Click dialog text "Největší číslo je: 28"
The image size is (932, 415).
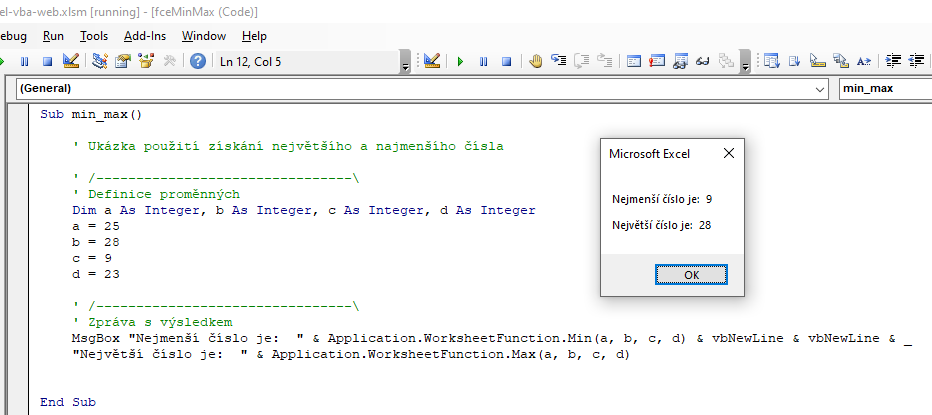[x=662, y=225]
